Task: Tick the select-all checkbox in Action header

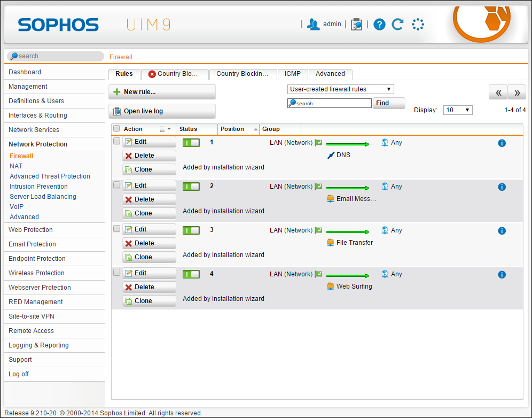Action: (116, 129)
